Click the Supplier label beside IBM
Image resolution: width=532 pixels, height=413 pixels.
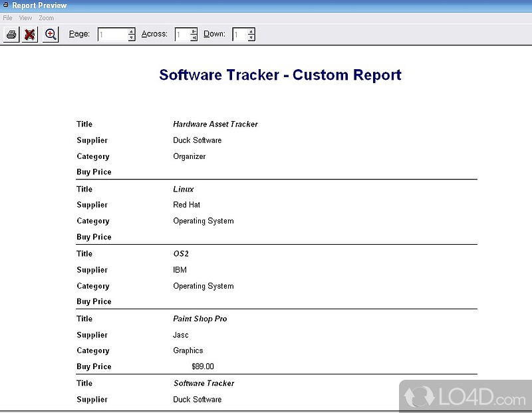(x=92, y=270)
